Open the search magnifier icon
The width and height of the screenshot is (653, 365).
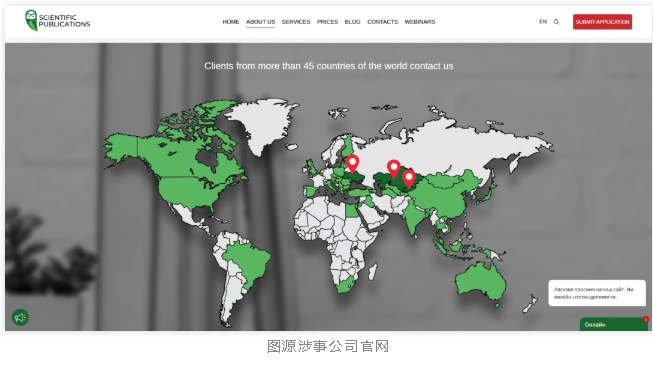pyautogui.click(x=556, y=22)
